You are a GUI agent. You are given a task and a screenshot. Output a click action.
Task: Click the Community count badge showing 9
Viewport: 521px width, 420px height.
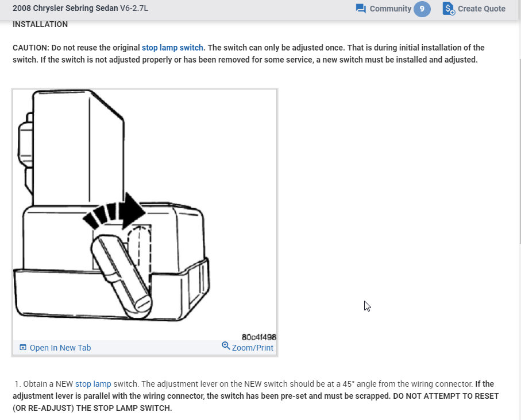(x=422, y=9)
